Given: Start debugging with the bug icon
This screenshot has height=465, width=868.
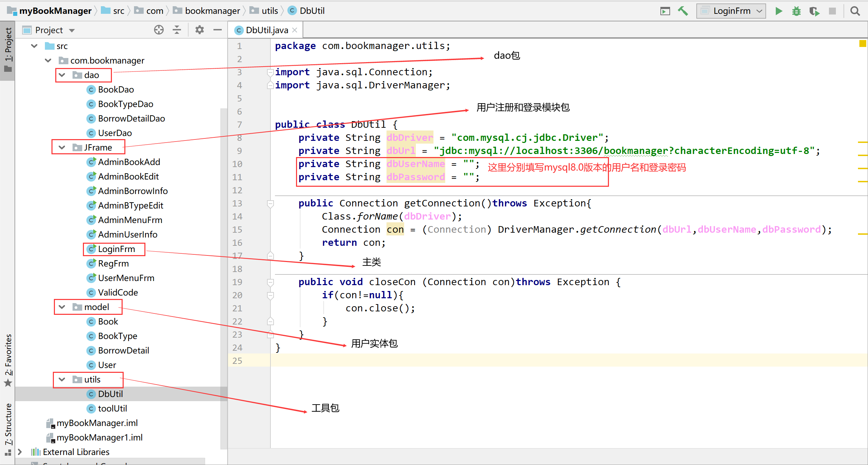Looking at the screenshot, I should [797, 11].
